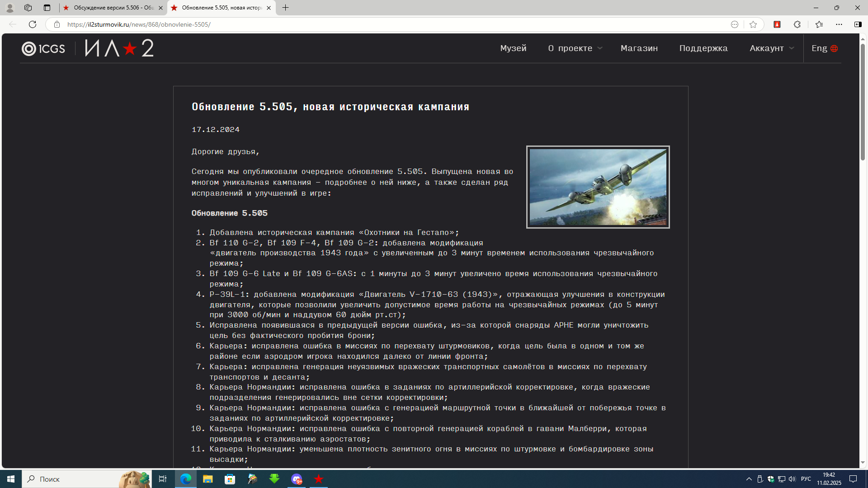Open the browser settings ellipsis menu

click(839, 24)
